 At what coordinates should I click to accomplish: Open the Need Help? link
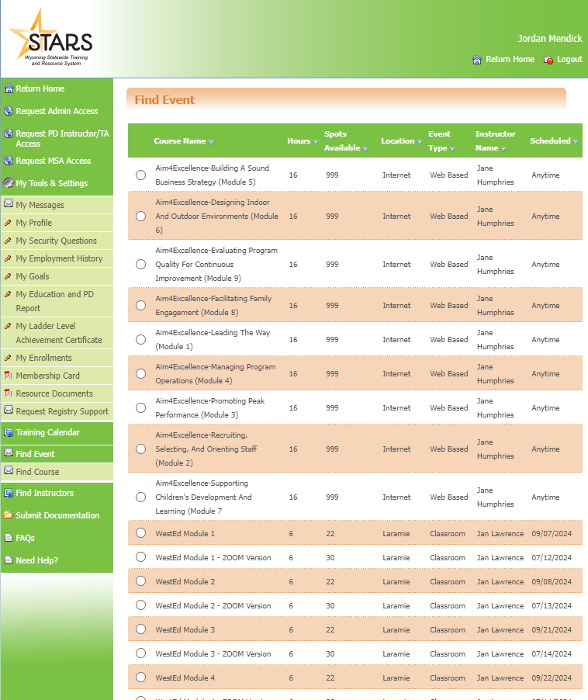point(36,560)
